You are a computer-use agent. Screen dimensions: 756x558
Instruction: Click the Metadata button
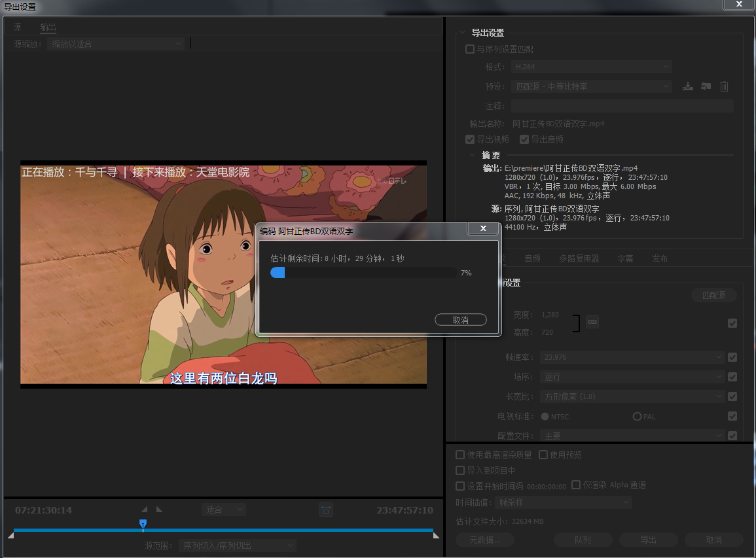485,540
